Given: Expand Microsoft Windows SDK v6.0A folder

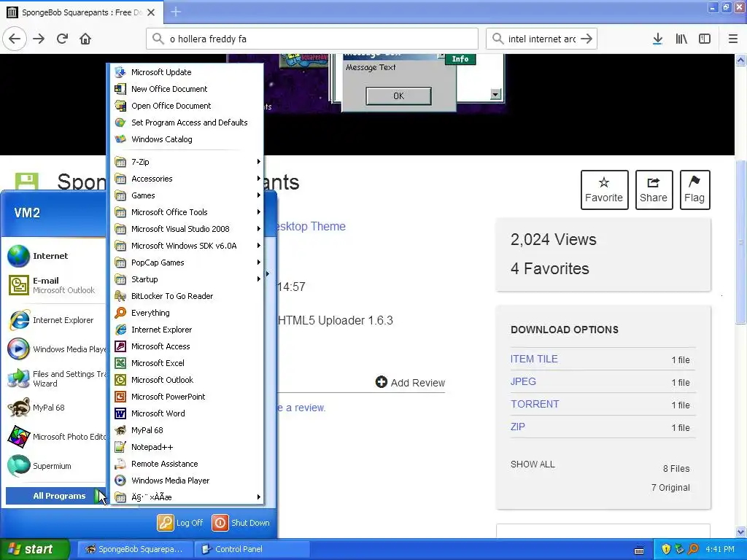Looking at the screenshot, I should (x=187, y=246).
